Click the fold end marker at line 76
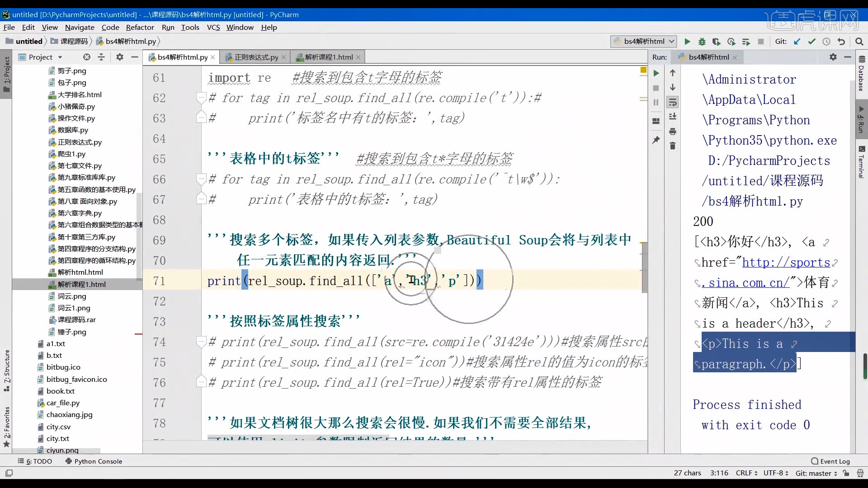The width and height of the screenshot is (868, 488). pos(201,382)
